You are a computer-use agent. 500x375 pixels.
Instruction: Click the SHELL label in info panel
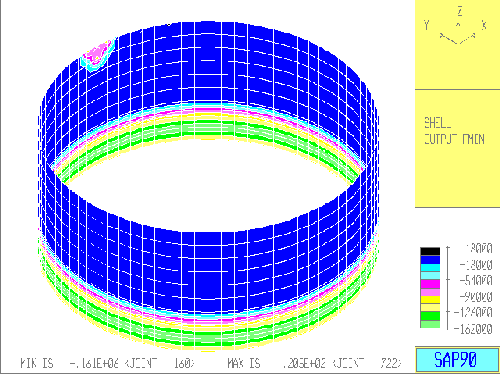tap(438, 123)
